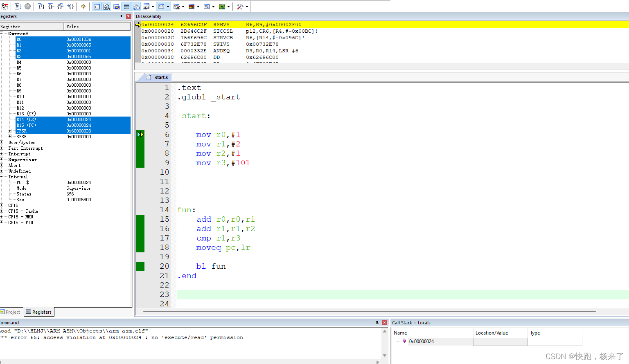Pin the Command panel

377,323
